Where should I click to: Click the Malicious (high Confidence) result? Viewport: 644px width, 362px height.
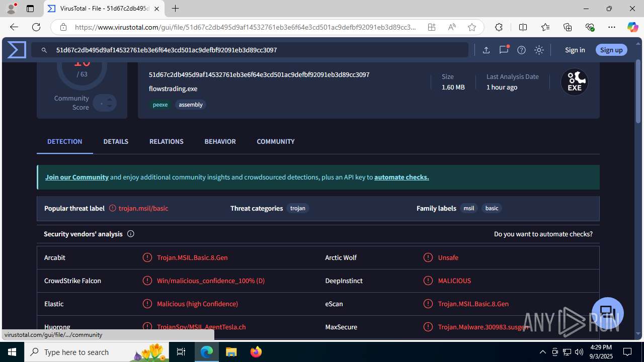point(197,304)
